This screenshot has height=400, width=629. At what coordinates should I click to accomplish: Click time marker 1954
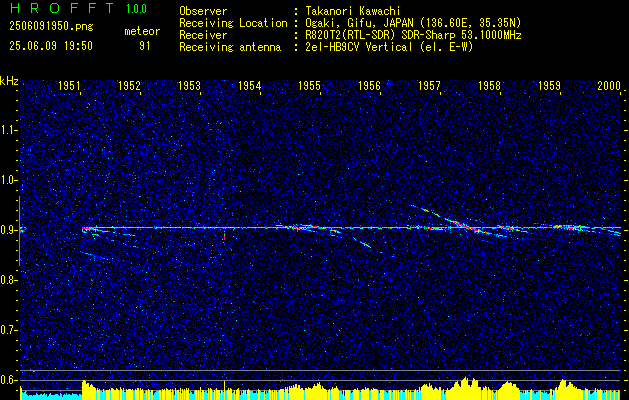[x=250, y=86]
